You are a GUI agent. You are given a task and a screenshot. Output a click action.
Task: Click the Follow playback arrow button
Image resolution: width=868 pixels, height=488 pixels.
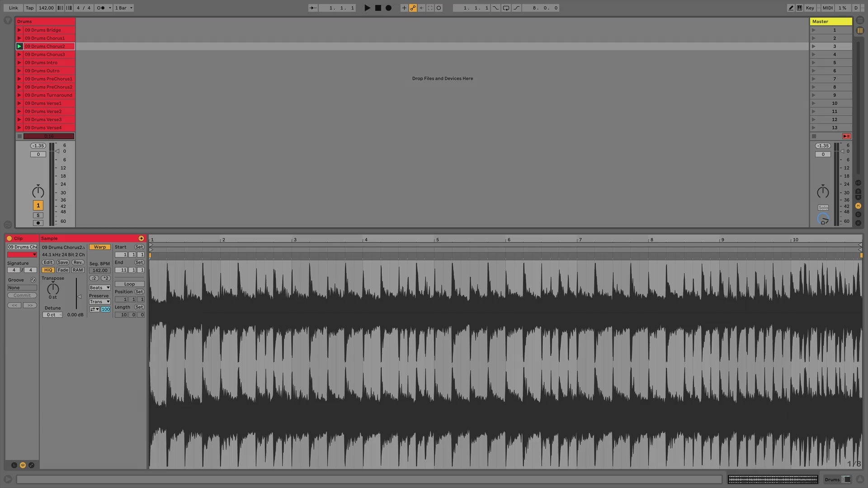pos(313,8)
